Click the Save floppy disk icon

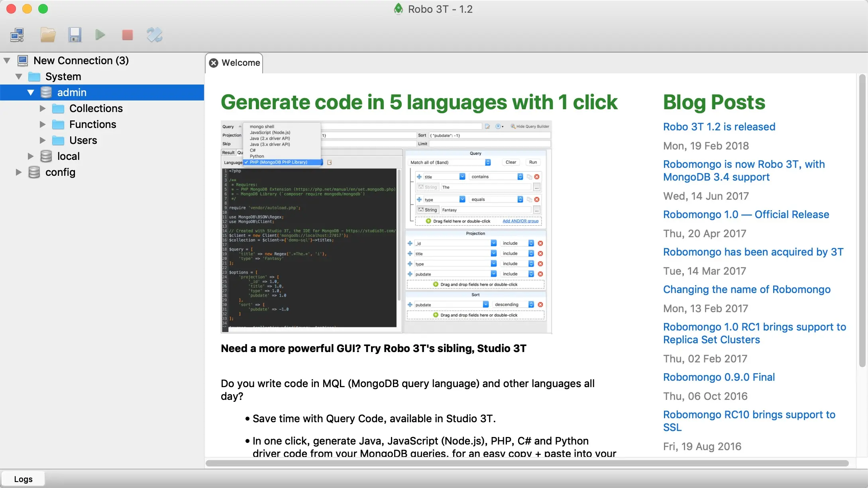(x=75, y=35)
